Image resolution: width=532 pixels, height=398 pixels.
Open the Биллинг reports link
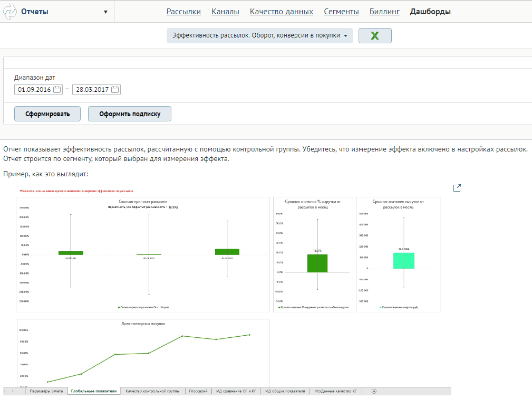[x=384, y=12]
